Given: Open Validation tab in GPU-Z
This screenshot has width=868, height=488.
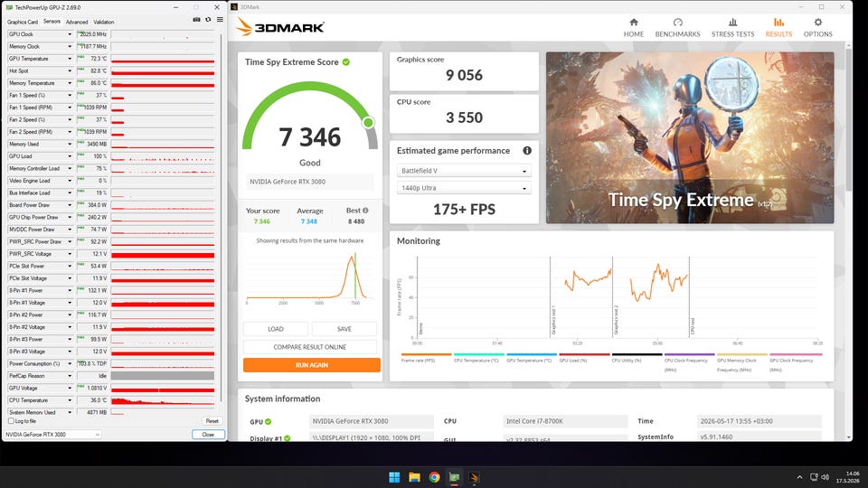Looking at the screenshot, I should [x=103, y=22].
